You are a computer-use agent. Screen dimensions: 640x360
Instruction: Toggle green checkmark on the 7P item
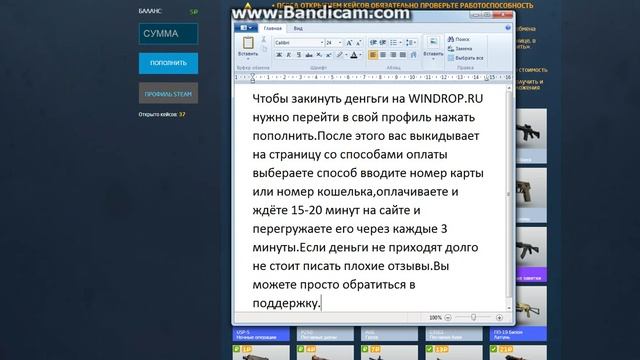365,349
